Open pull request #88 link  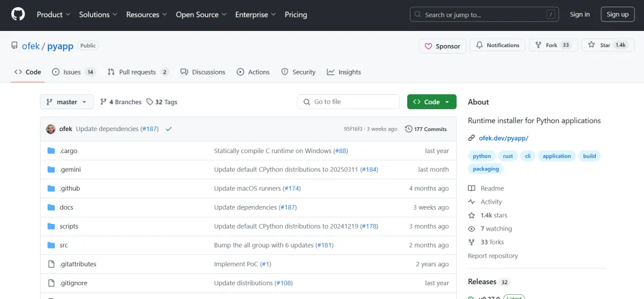coord(340,151)
